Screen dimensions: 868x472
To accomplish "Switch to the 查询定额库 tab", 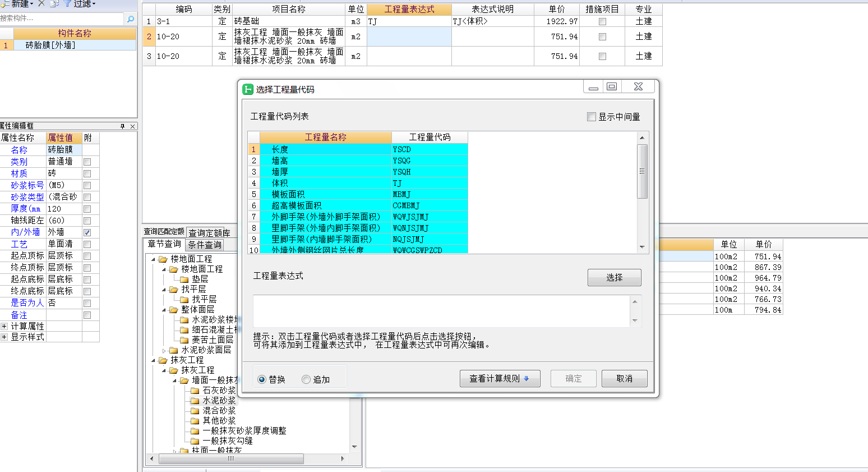I will (209, 233).
